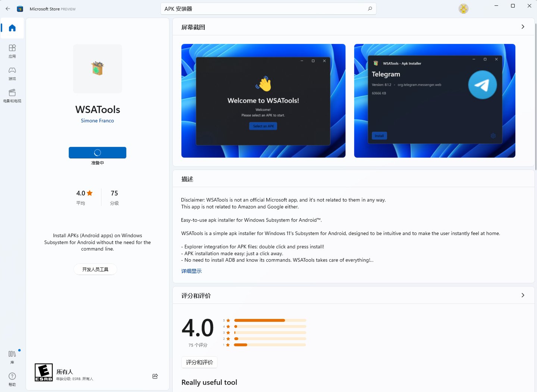537x392 pixels.
Task: Click the 评分和评价 button
Action: 199,362
